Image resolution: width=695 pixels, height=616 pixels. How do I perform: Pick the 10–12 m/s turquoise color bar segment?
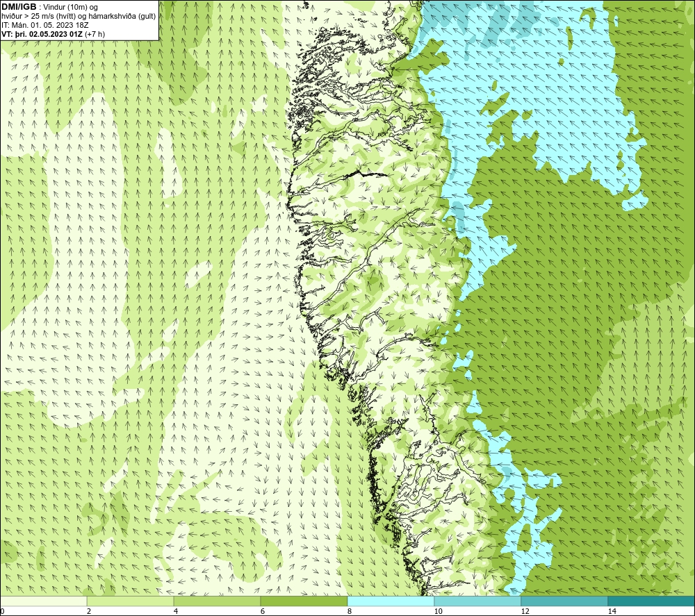click(x=478, y=601)
